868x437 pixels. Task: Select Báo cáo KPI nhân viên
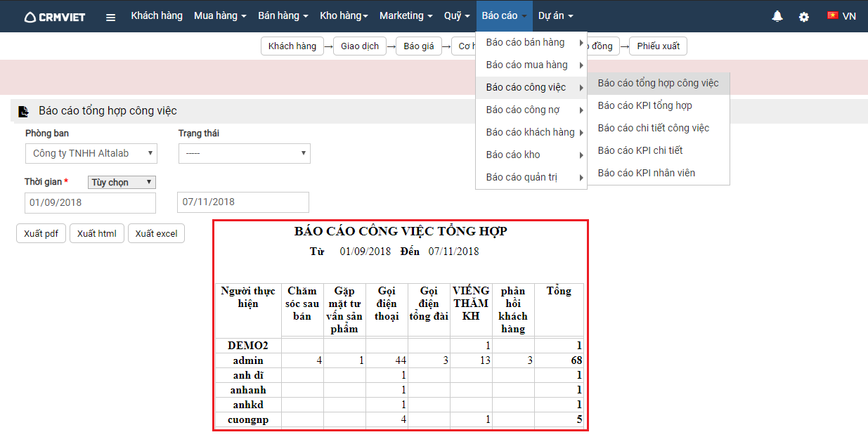[x=659, y=174]
